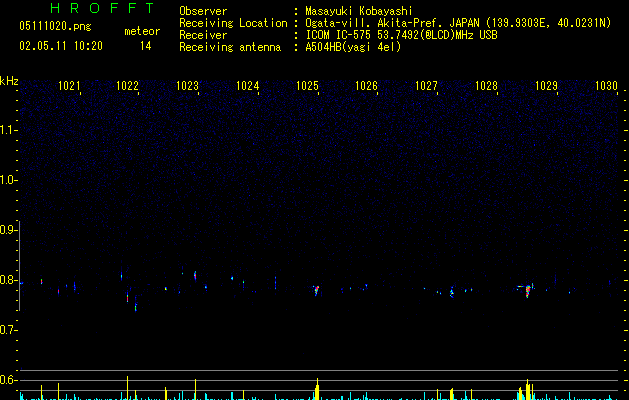Click the 'Observer' field label

click(x=203, y=11)
